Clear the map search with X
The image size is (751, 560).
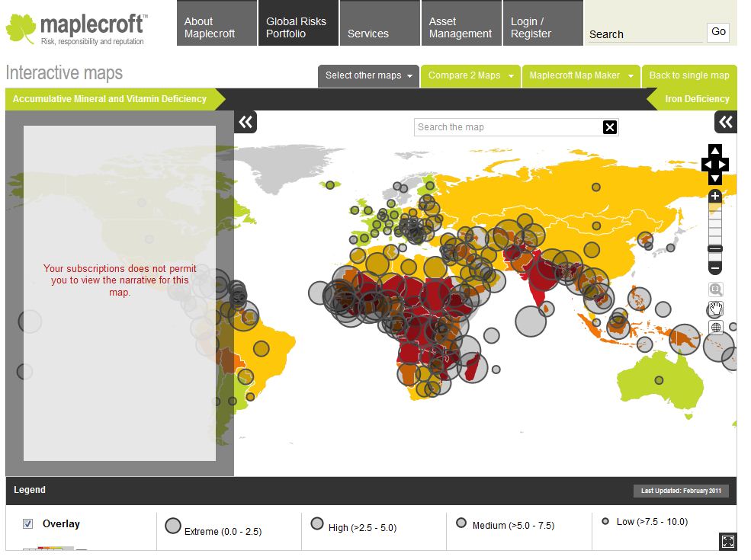[610, 127]
